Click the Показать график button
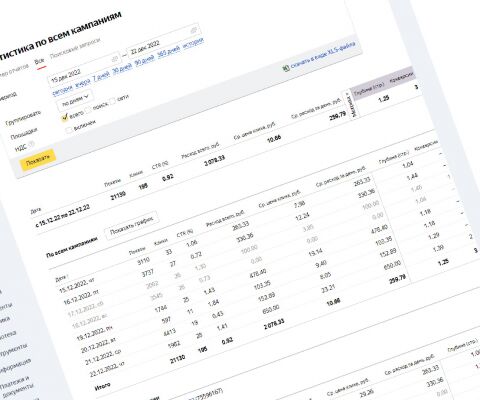 click(132, 225)
